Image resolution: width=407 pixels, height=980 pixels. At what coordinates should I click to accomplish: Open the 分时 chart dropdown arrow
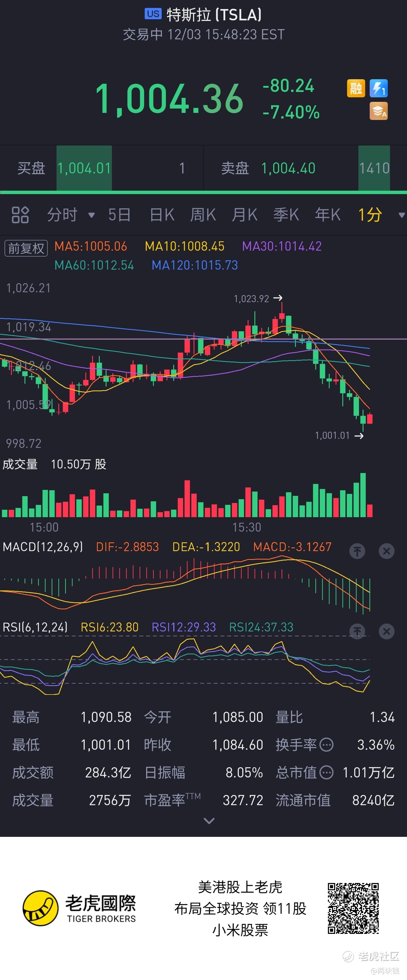click(x=91, y=215)
